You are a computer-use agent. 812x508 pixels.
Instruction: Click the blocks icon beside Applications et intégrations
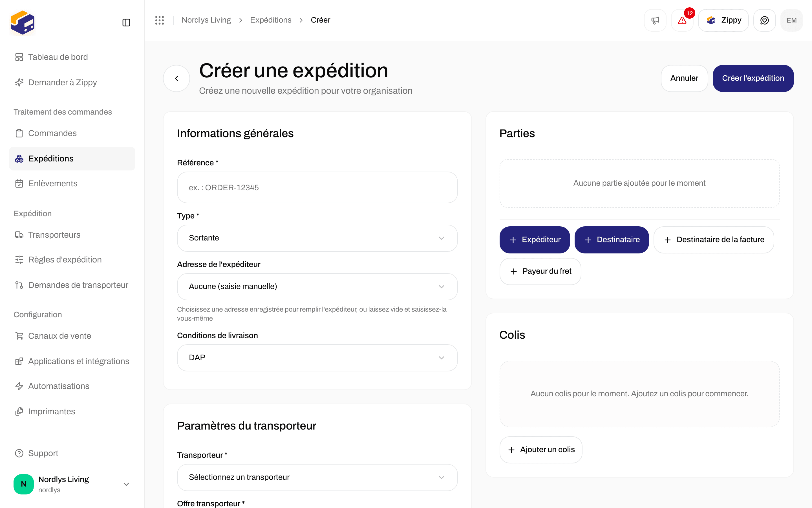(x=19, y=361)
